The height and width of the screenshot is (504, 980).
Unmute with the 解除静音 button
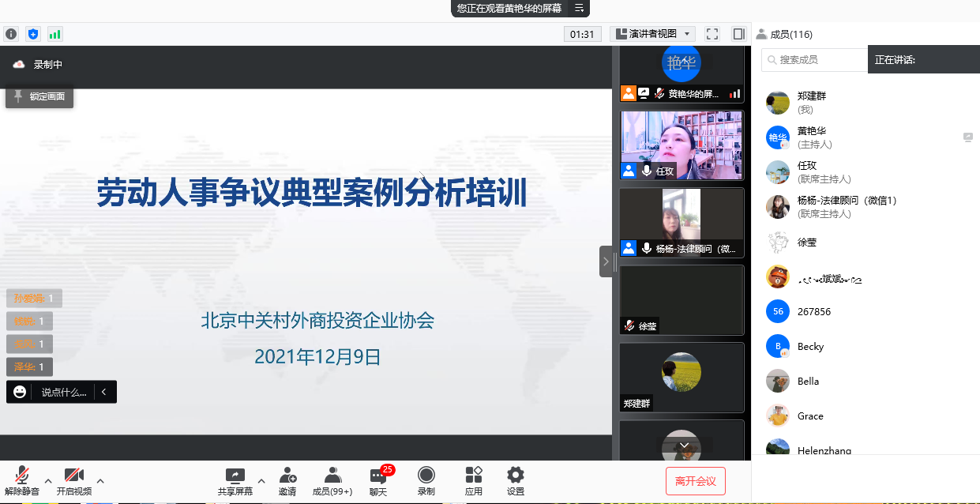click(22, 480)
